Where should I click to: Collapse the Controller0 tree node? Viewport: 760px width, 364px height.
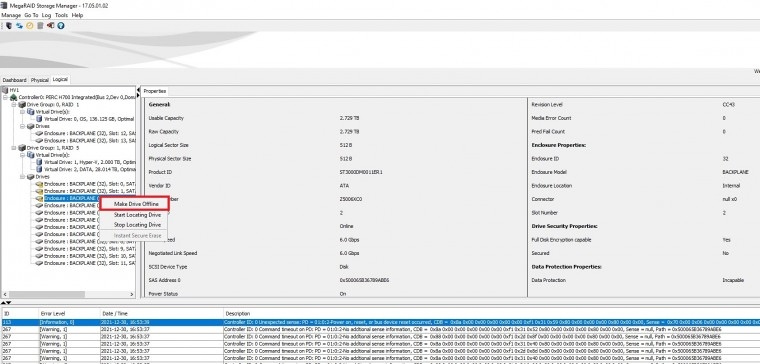coord(5,97)
